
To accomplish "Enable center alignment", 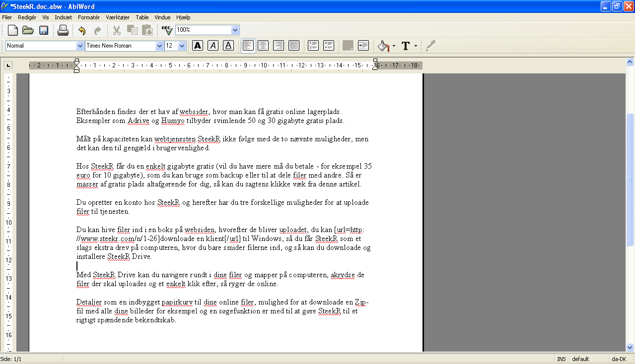I will point(263,46).
